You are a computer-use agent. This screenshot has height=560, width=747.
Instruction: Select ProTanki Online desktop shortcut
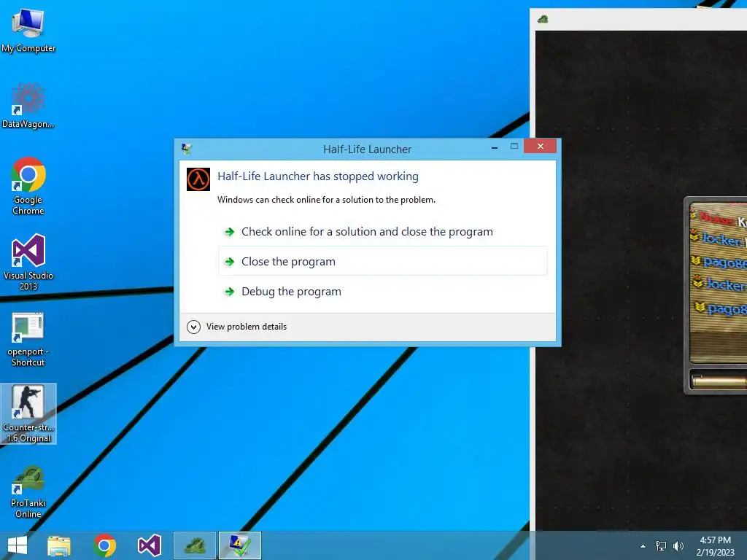coord(28,492)
